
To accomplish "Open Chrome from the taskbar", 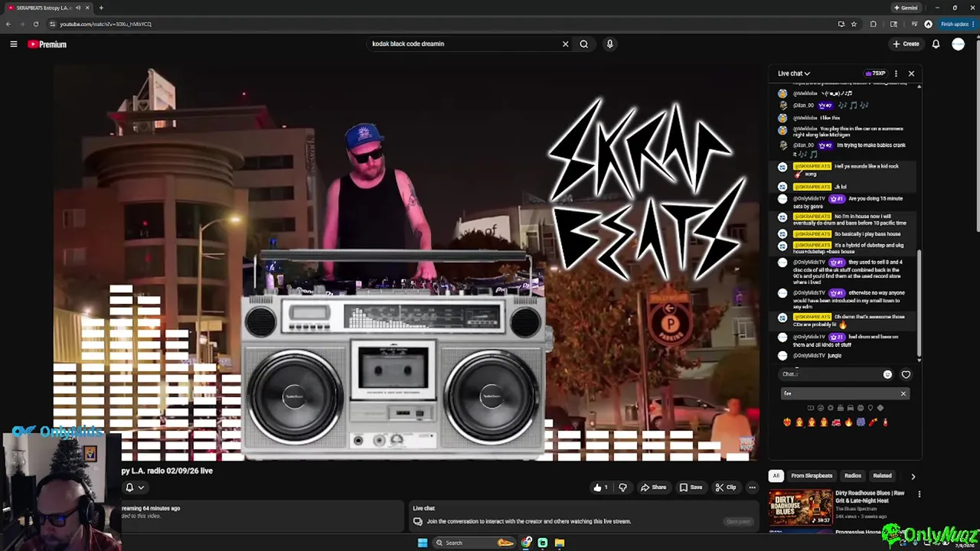I will (527, 543).
